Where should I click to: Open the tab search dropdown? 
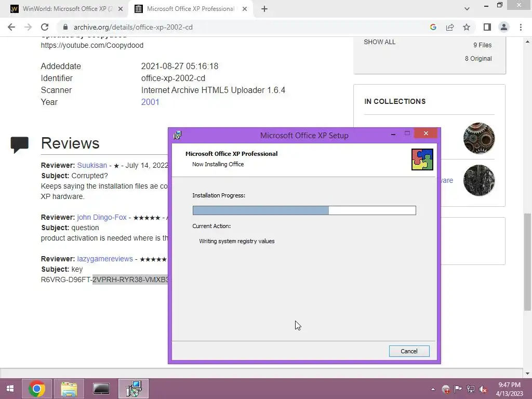pyautogui.click(x=467, y=9)
